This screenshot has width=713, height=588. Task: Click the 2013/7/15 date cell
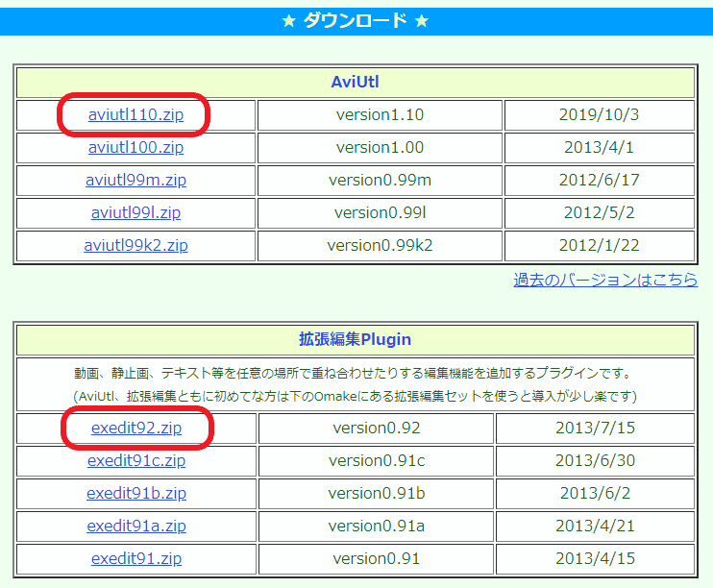tap(595, 428)
